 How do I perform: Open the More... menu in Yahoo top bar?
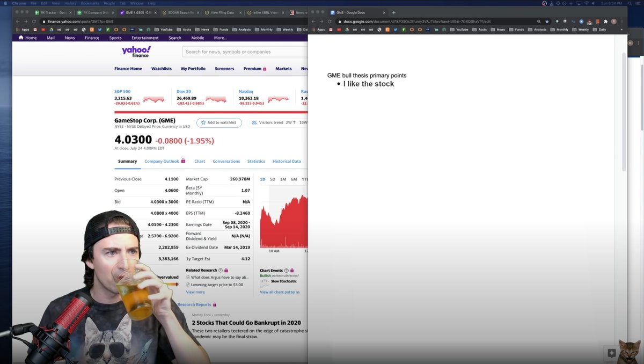click(x=220, y=38)
